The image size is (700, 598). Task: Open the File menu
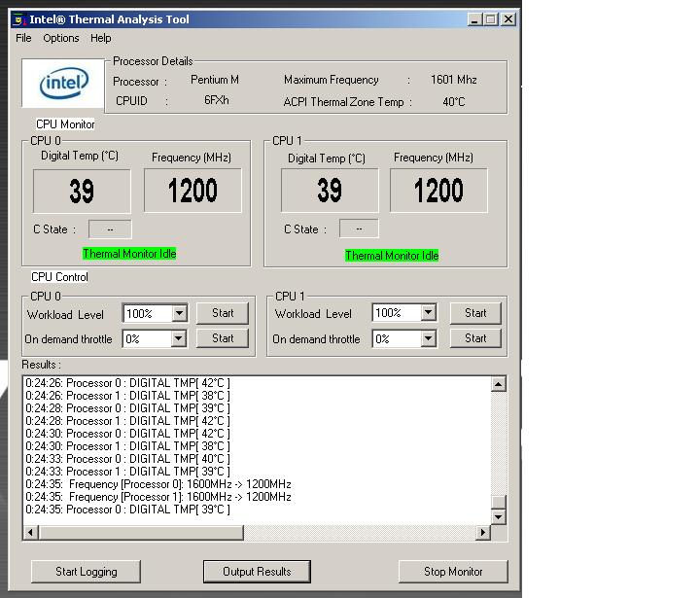[x=23, y=38]
